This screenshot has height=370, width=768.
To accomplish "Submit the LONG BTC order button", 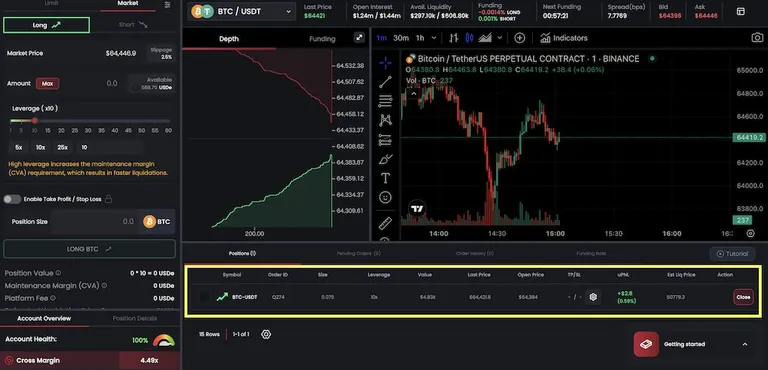I will (x=89, y=249).
